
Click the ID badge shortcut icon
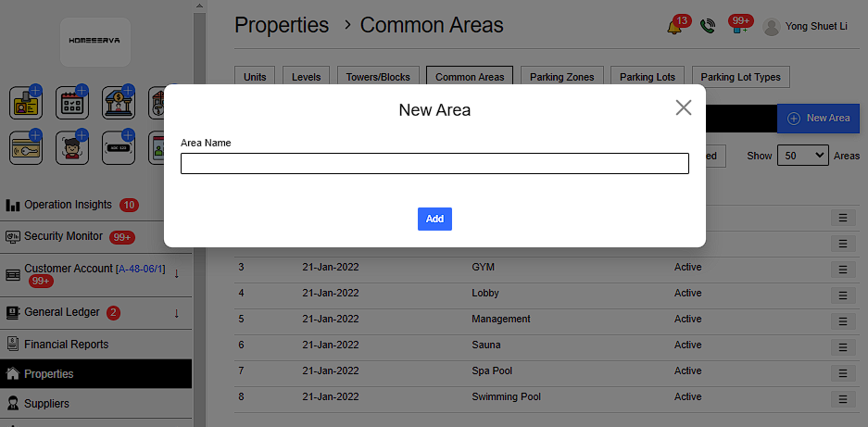[x=26, y=103]
